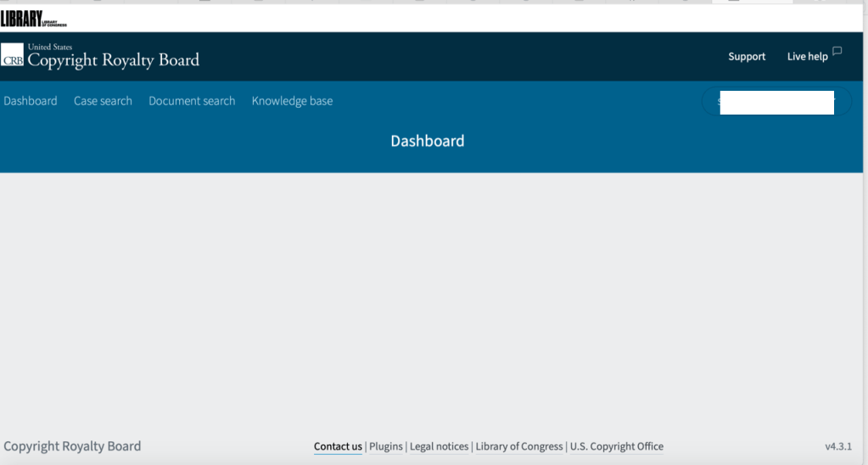Image resolution: width=868 pixels, height=465 pixels.
Task: Click the footer Copyright Royalty Board text
Action: point(72,446)
